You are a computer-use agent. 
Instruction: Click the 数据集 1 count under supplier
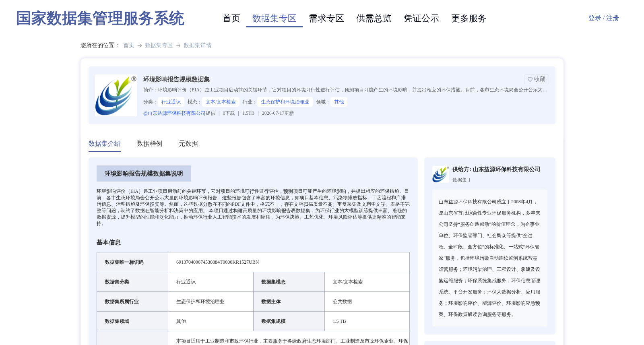pos(461,180)
